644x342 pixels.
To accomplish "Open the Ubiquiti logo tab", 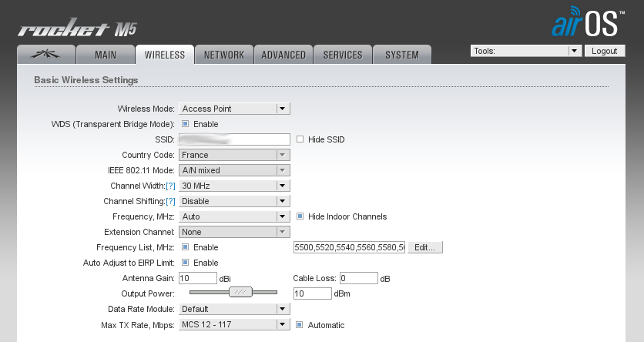I will click(x=46, y=55).
